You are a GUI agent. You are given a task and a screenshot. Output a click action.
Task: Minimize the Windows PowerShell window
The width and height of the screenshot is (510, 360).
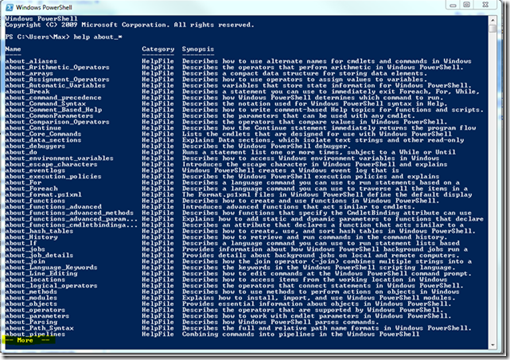point(452,5)
